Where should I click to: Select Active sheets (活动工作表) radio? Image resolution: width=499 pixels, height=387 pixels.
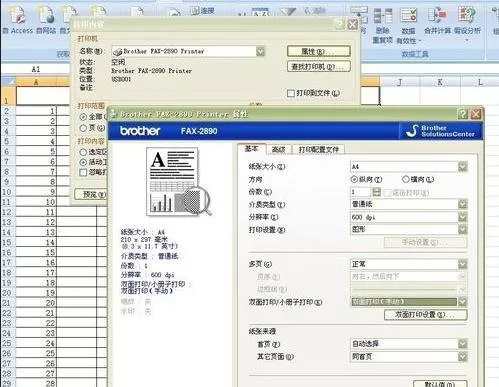[x=83, y=162]
